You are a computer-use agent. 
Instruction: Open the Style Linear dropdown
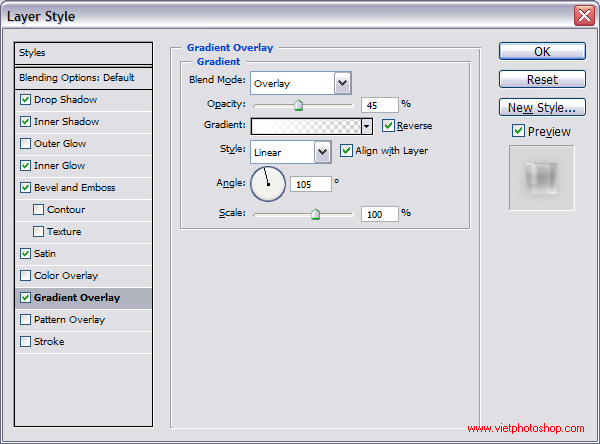pos(322,152)
